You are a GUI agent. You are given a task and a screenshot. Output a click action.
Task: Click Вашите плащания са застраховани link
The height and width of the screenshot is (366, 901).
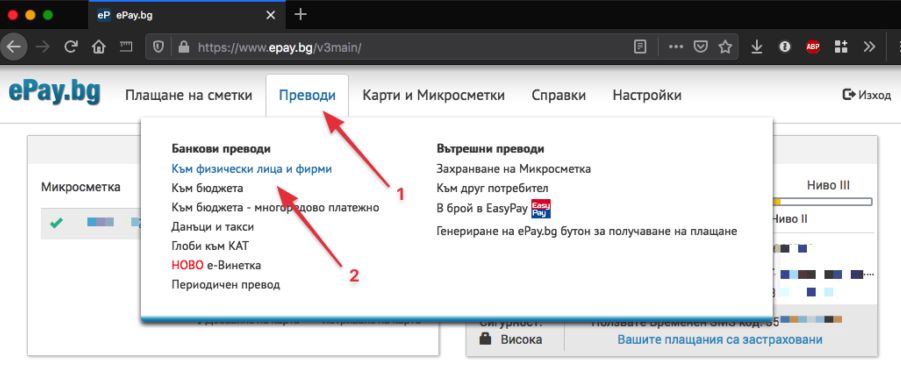point(720,340)
